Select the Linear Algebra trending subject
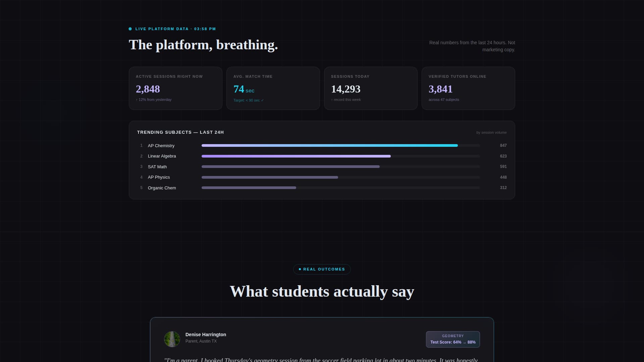The image size is (644, 362). pyautogui.click(x=162, y=156)
